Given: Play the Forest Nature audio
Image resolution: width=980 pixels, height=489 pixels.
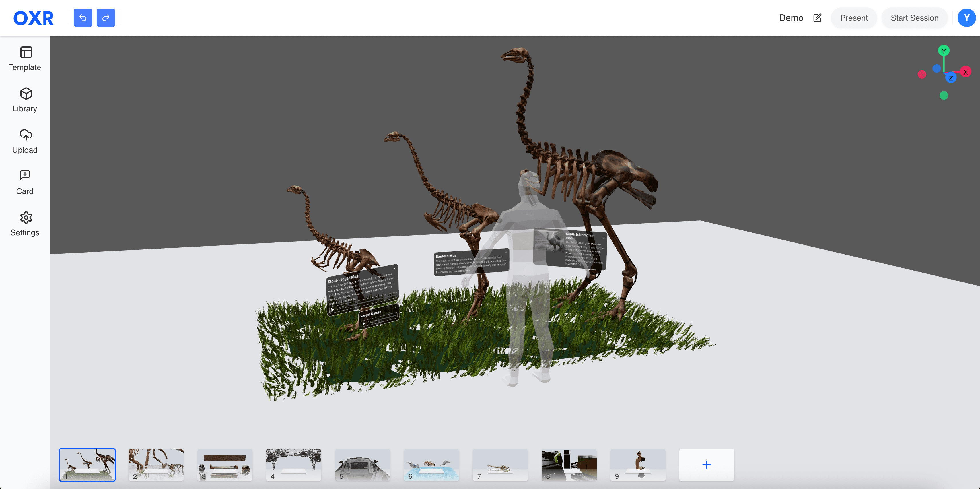Looking at the screenshot, I should point(364,323).
